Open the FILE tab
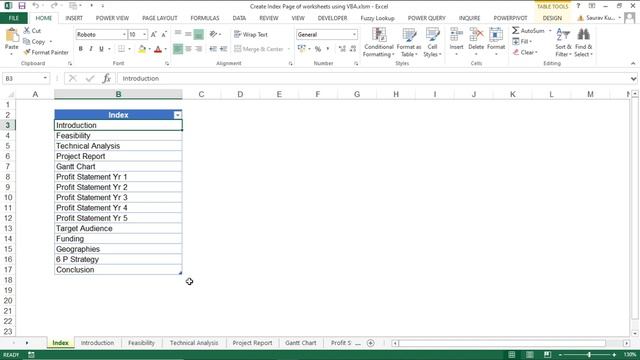 pyautogui.click(x=13, y=18)
